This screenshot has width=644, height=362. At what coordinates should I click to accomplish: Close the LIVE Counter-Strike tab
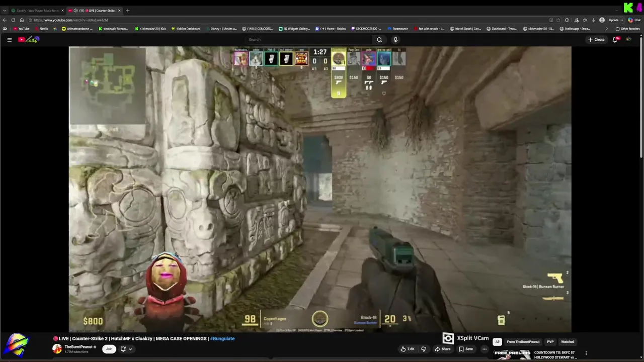(x=119, y=11)
